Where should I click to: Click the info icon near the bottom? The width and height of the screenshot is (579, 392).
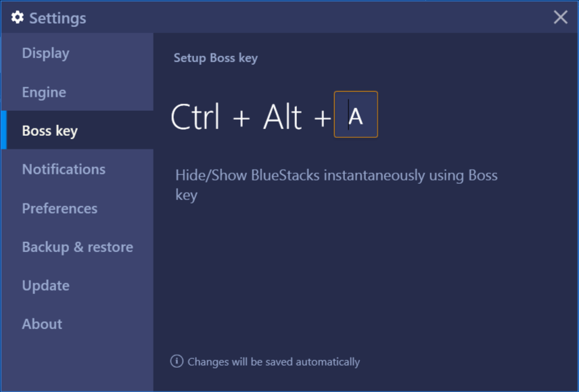[x=177, y=361]
